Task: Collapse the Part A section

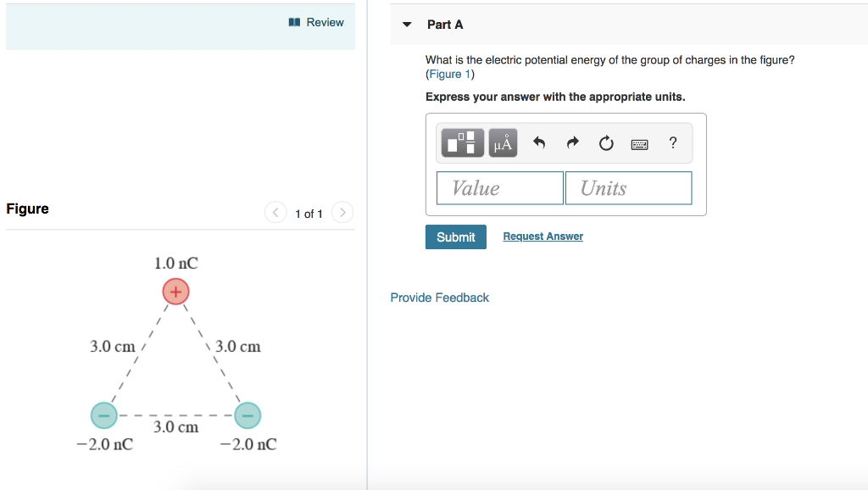Action: [407, 25]
